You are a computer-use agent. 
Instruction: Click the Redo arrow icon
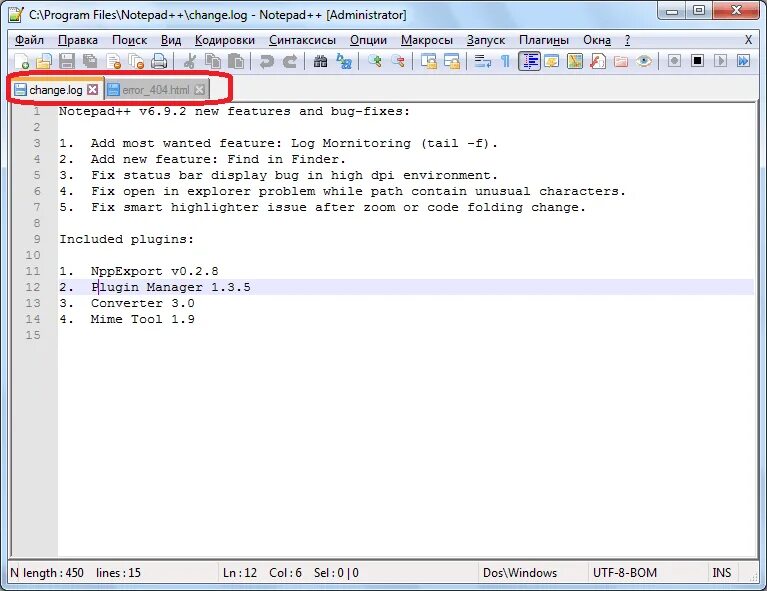[290, 62]
